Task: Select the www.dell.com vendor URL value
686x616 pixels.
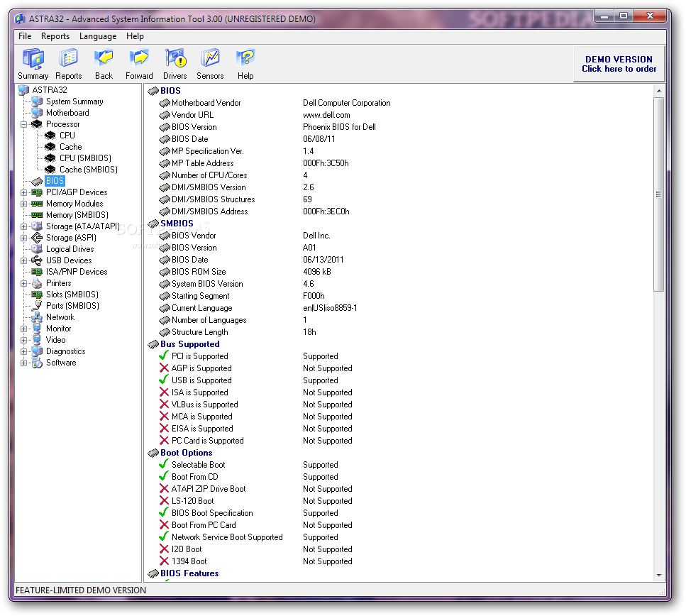Action: point(326,115)
